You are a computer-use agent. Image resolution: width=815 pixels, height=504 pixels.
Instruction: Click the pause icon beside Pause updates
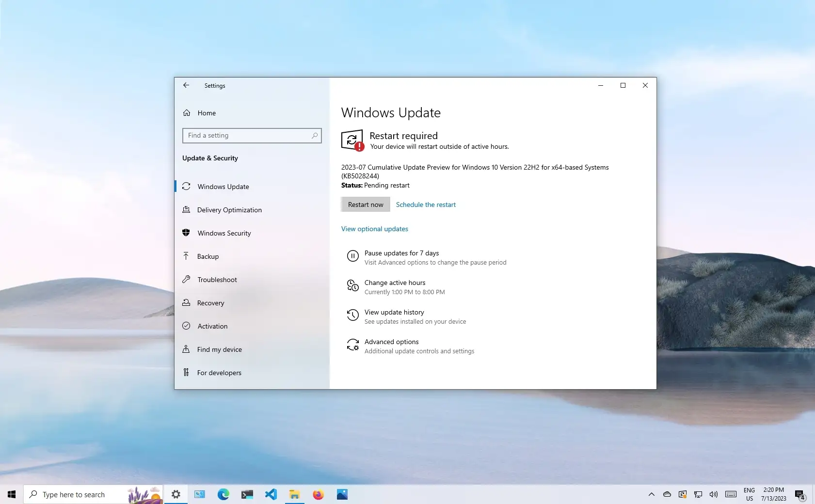pos(353,256)
